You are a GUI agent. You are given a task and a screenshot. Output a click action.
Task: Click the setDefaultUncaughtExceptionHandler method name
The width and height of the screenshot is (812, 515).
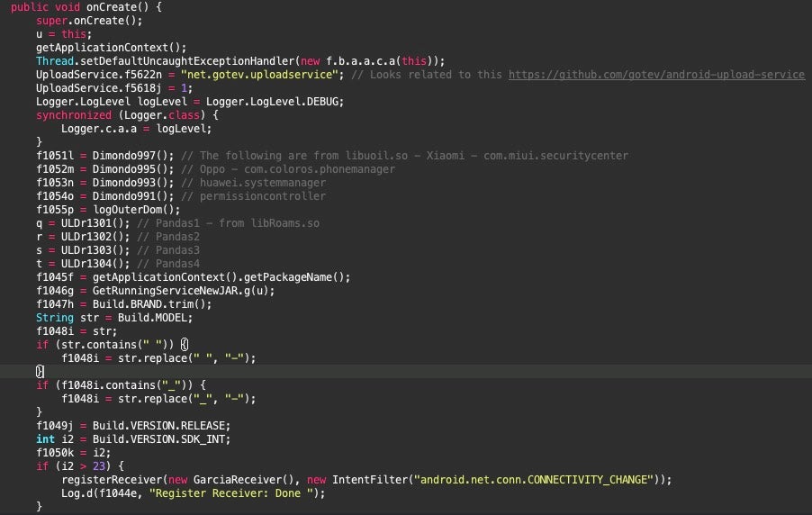click(x=187, y=61)
